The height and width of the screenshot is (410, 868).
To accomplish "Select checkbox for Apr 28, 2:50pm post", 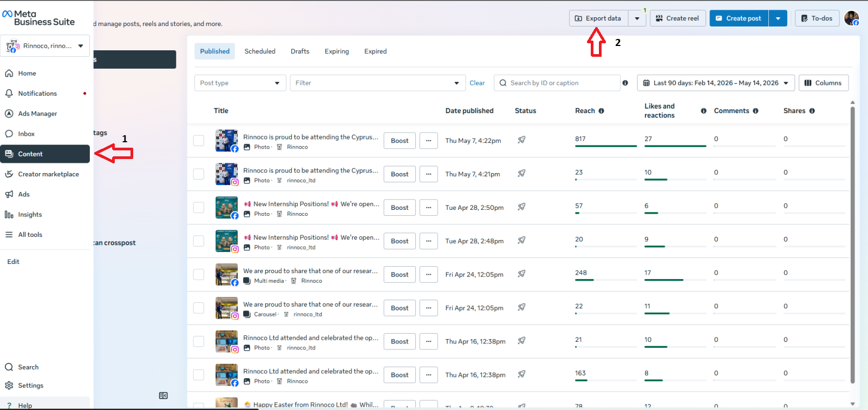I will click(x=199, y=208).
